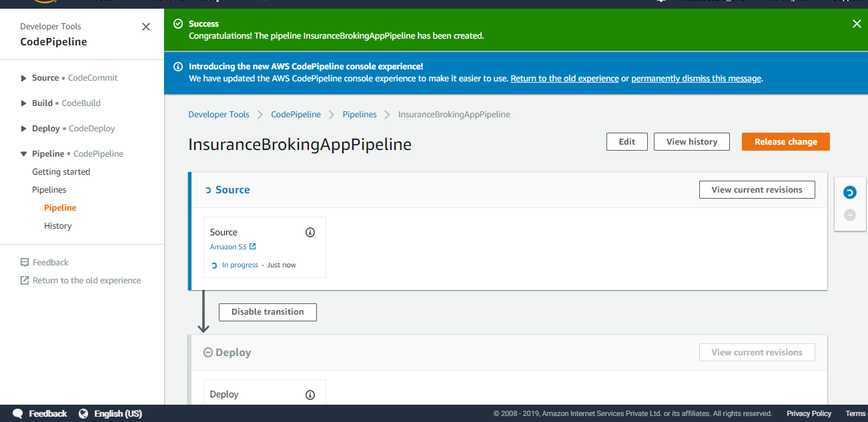Dismiss the green Success banner
This screenshot has width=868, height=422.
pos(857,24)
